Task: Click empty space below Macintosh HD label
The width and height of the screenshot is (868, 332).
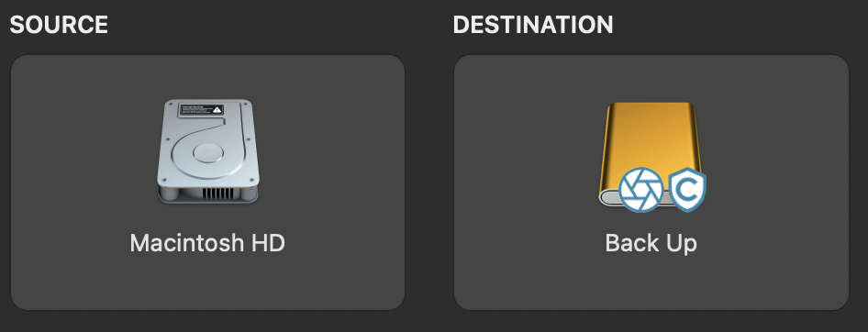Action: (x=208, y=283)
